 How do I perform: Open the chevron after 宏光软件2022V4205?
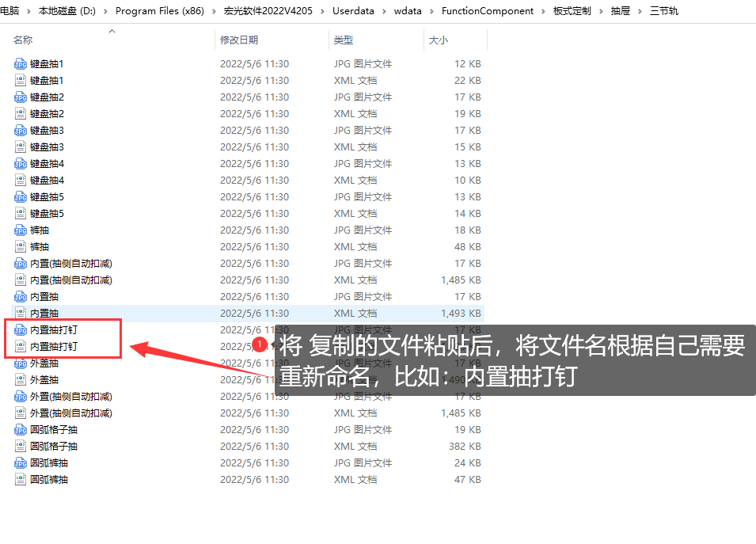[322, 11]
